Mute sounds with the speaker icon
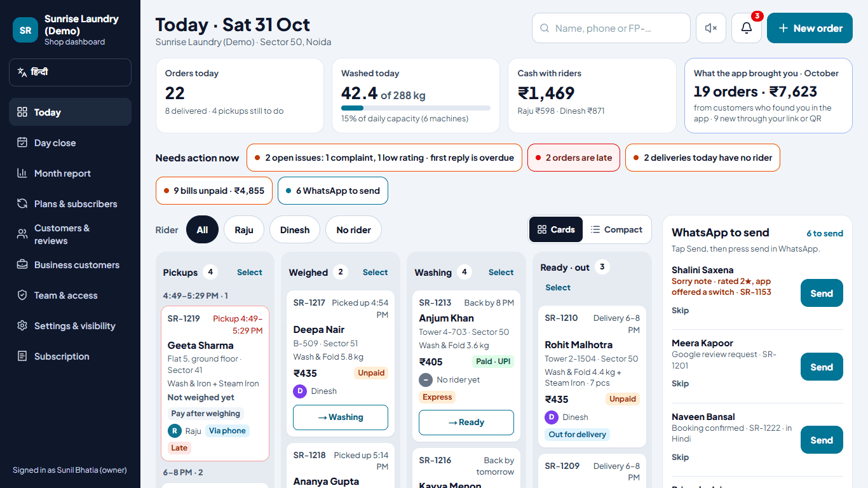868x488 pixels. pyautogui.click(x=711, y=28)
